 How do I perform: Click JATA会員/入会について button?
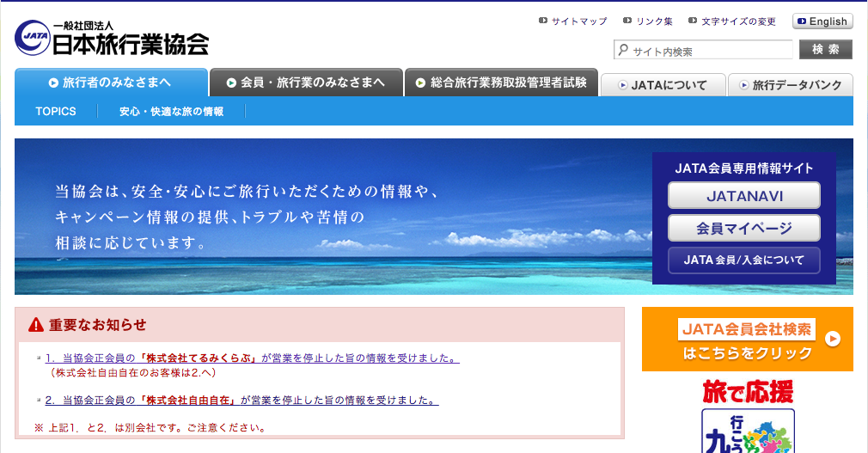tap(744, 260)
